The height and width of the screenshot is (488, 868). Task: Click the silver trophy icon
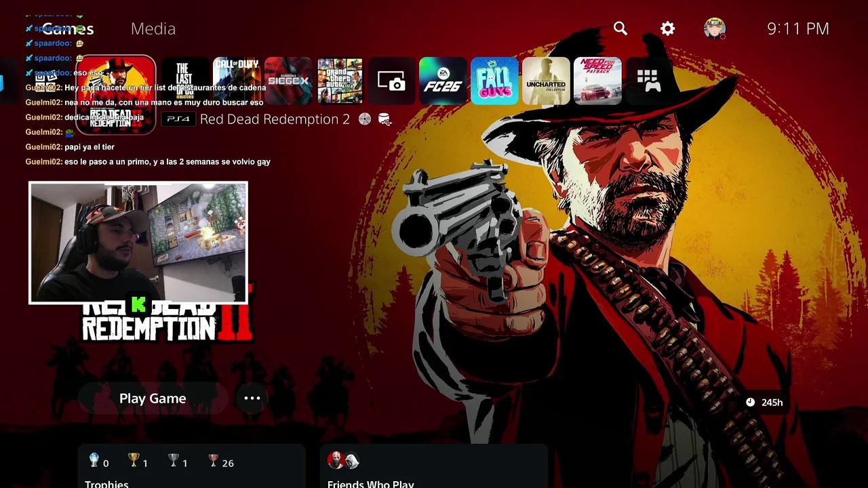pyautogui.click(x=174, y=461)
